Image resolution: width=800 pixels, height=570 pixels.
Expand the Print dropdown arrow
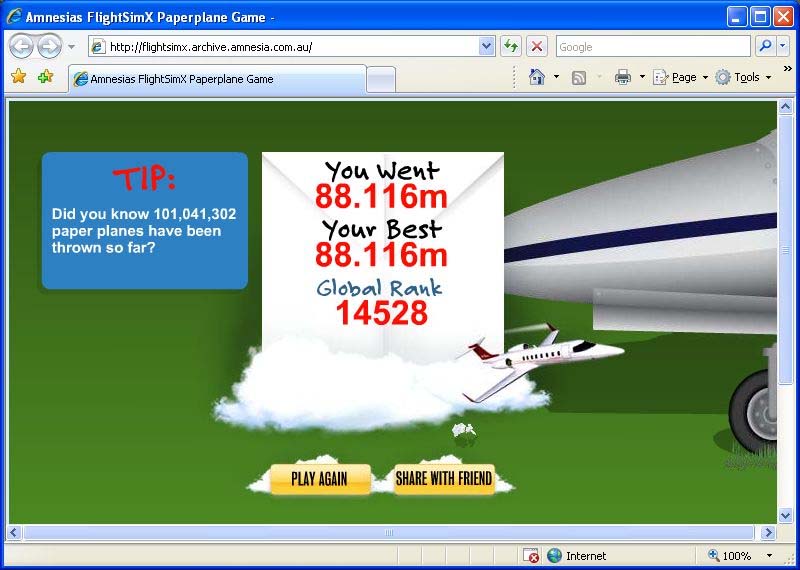(x=642, y=77)
